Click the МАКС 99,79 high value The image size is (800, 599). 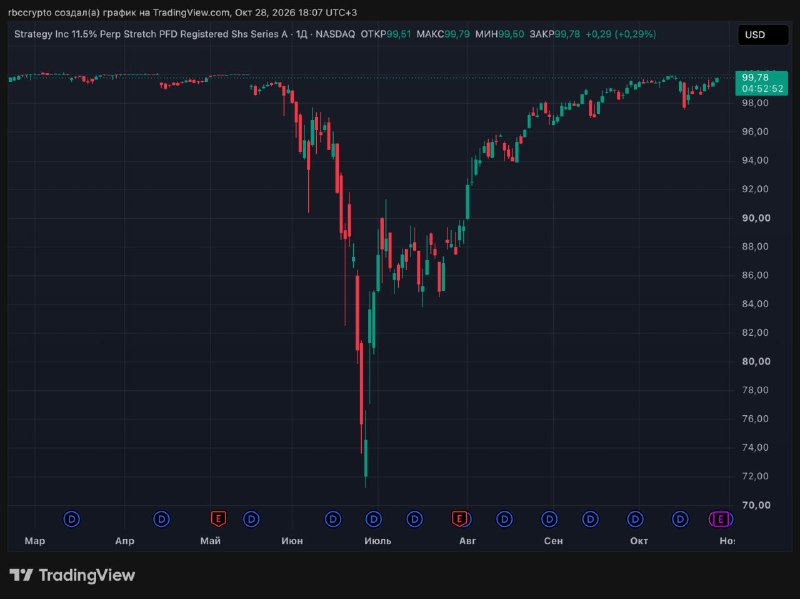coord(443,34)
